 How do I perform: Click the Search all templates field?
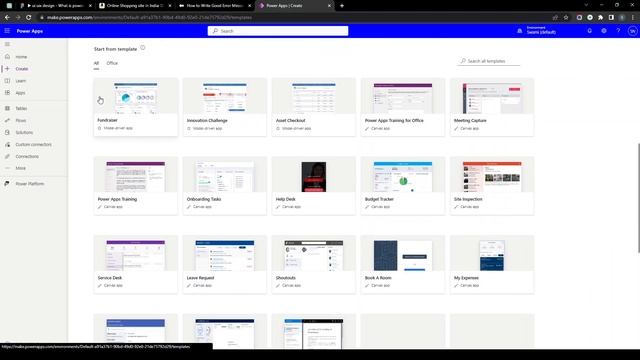click(489, 61)
